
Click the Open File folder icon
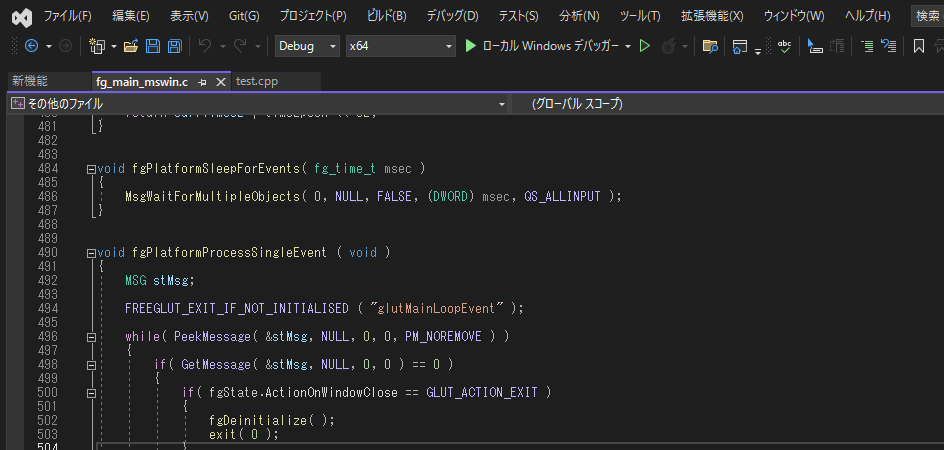(x=130, y=46)
